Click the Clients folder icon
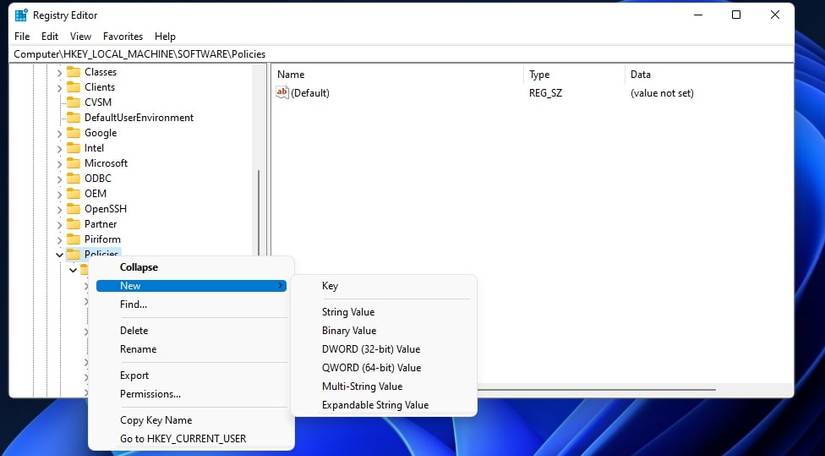Image resolution: width=825 pixels, height=456 pixels. click(x=74, y=87)
